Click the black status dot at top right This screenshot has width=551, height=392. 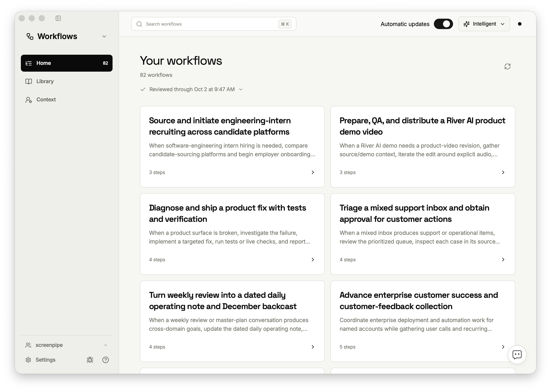pos(519,24)
